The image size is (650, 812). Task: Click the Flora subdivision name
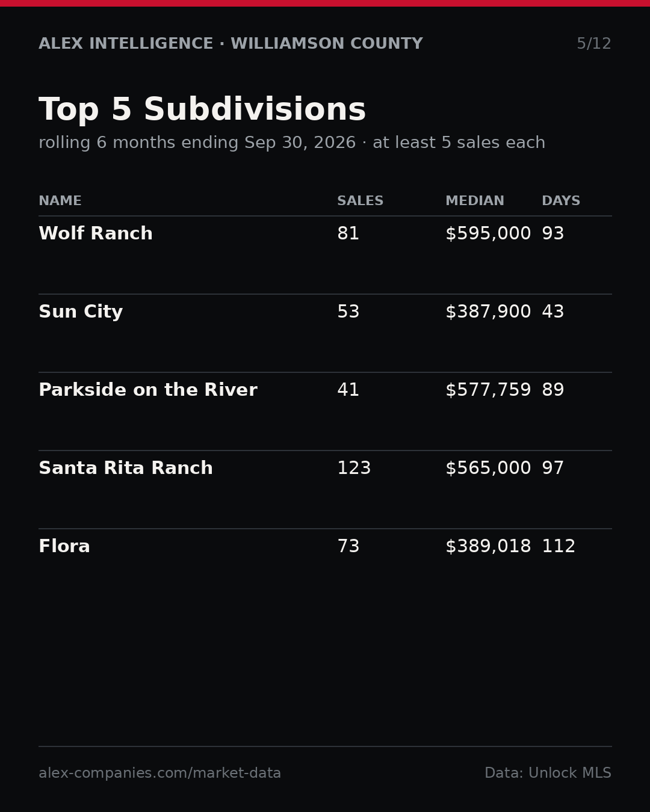pos(64,547)
